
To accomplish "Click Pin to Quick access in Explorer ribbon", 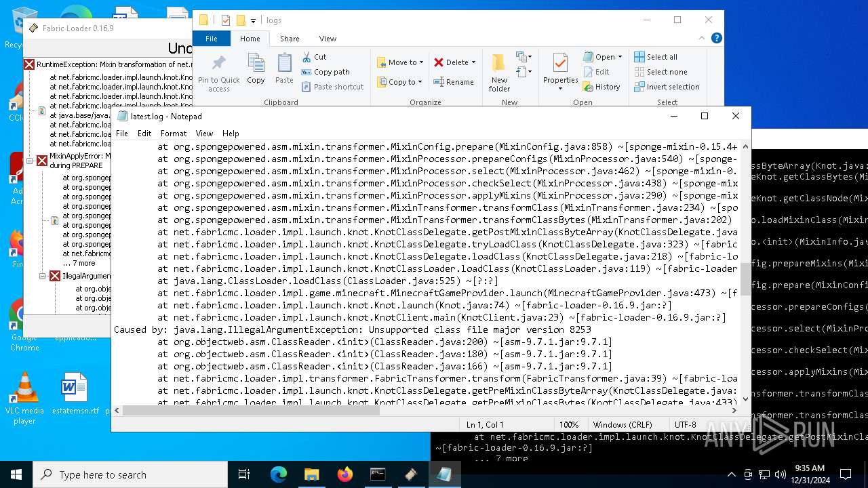I will pyautogui.click(x=218, y=73).
